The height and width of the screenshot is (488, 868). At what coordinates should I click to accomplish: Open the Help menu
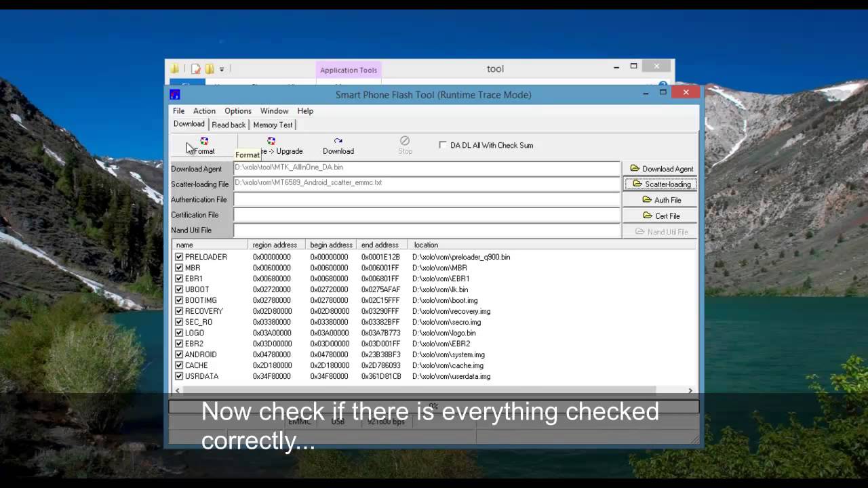[x=305, y=111]
